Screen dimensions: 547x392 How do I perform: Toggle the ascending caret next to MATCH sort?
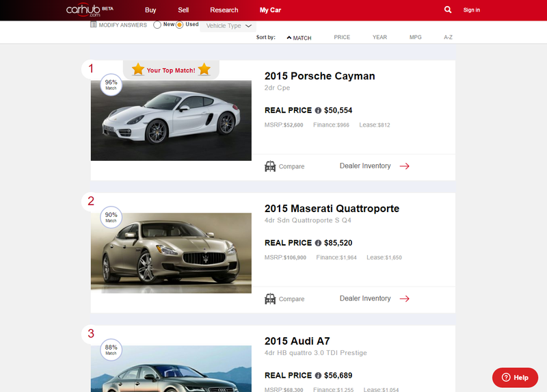[x=289, y=38]
